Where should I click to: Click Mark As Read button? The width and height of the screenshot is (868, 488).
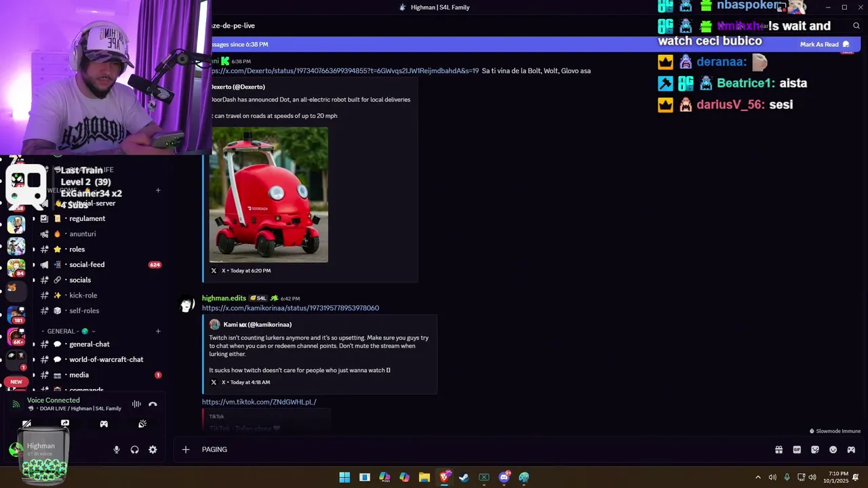click(824, 44)
